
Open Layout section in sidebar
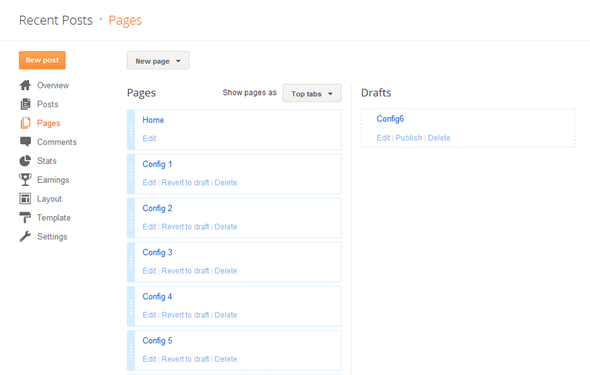(x=49, y=199)
